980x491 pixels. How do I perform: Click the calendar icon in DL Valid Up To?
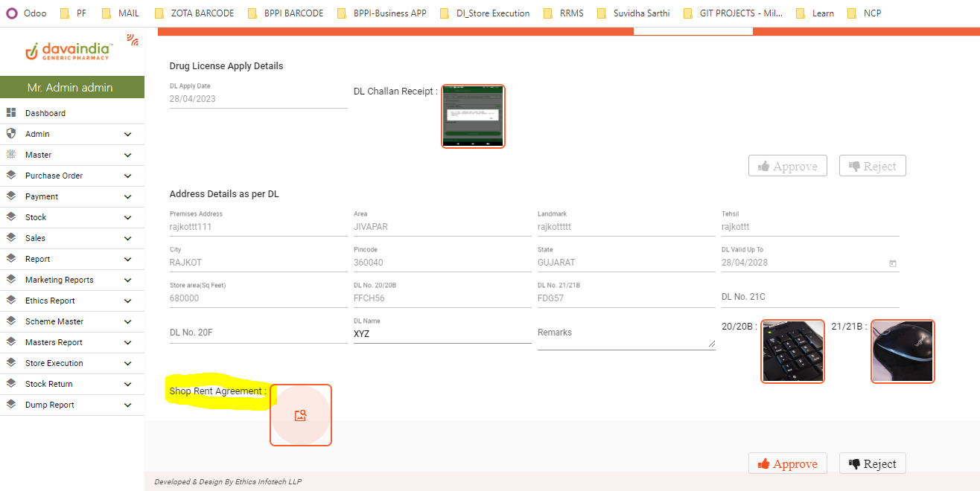(x=893, y=263)
